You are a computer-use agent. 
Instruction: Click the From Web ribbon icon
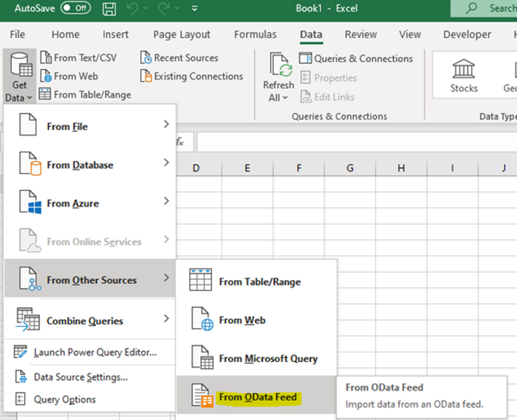click(46, 76)
